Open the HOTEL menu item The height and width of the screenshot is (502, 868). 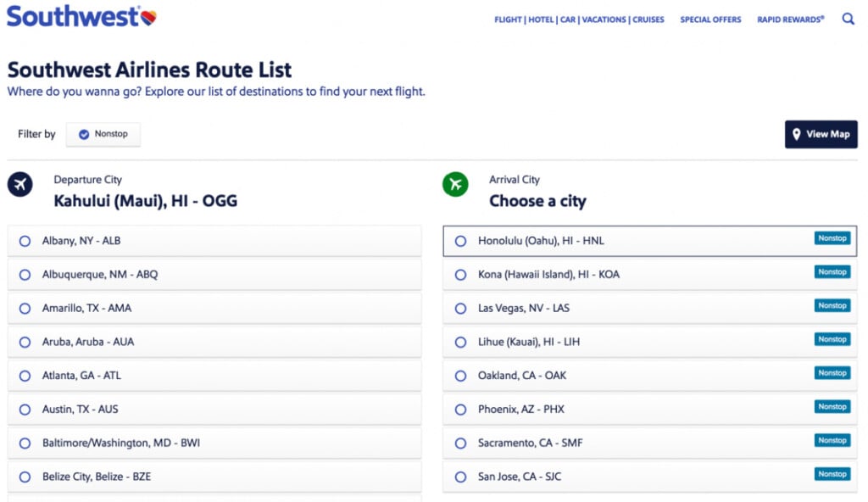pyautogui.click(x=541, y=20)
